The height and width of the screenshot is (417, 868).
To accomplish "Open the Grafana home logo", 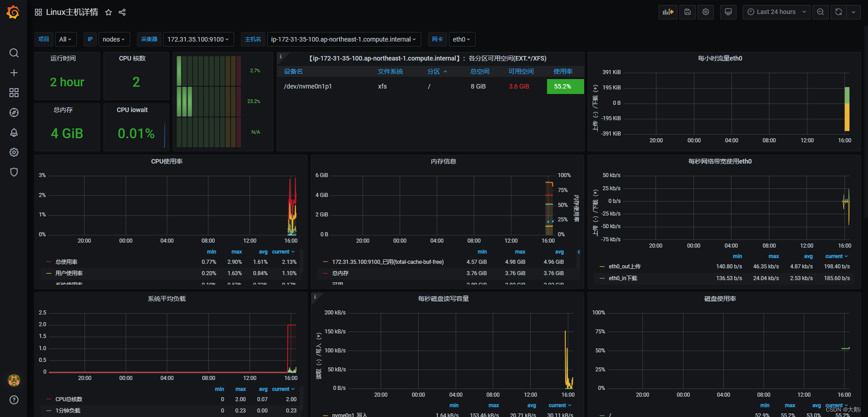I will pyautogui.click(x=13, y=12).
